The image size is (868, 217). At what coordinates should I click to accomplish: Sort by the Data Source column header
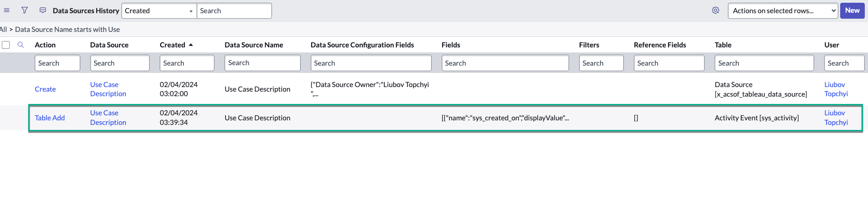pyautogui.click(x=109, y=45)
